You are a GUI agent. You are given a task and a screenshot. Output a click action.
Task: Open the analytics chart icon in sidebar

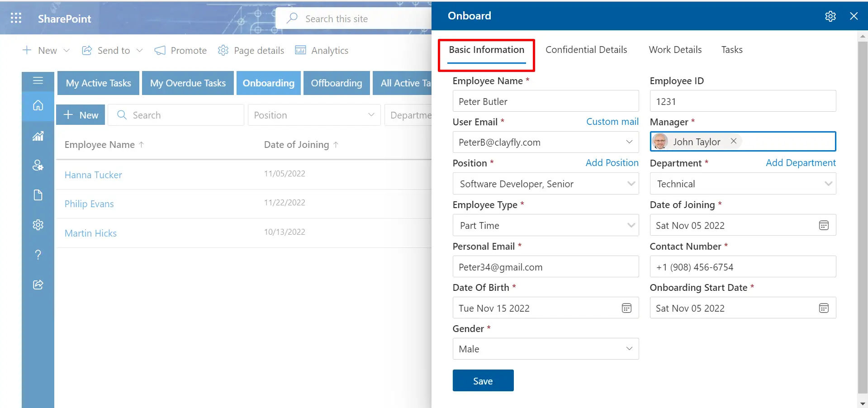pos(38,136)
